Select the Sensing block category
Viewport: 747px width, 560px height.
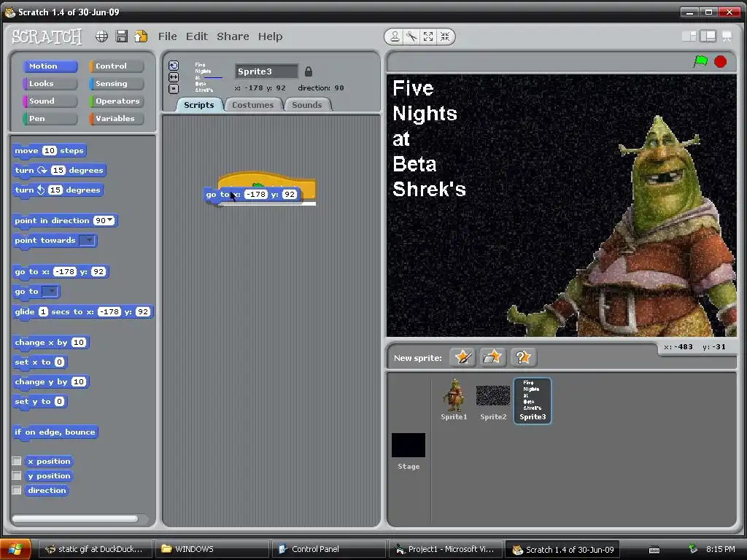(x=116, y=84)
